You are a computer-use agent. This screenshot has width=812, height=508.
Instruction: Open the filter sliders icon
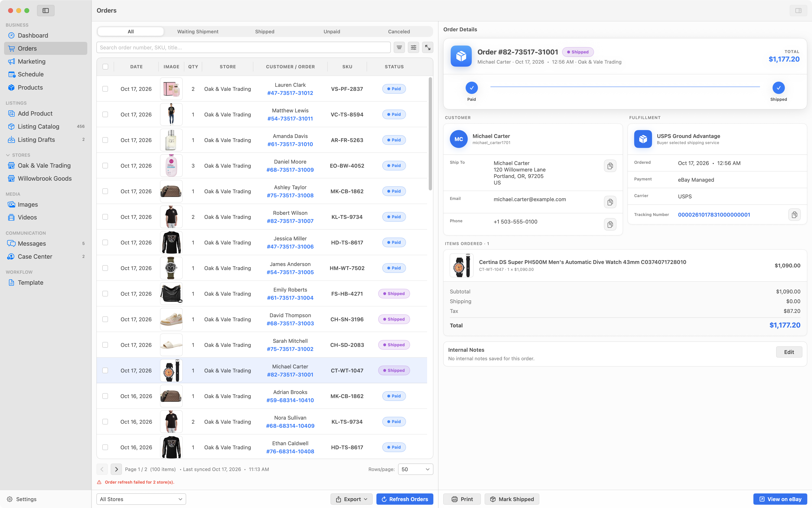[413, 47]
